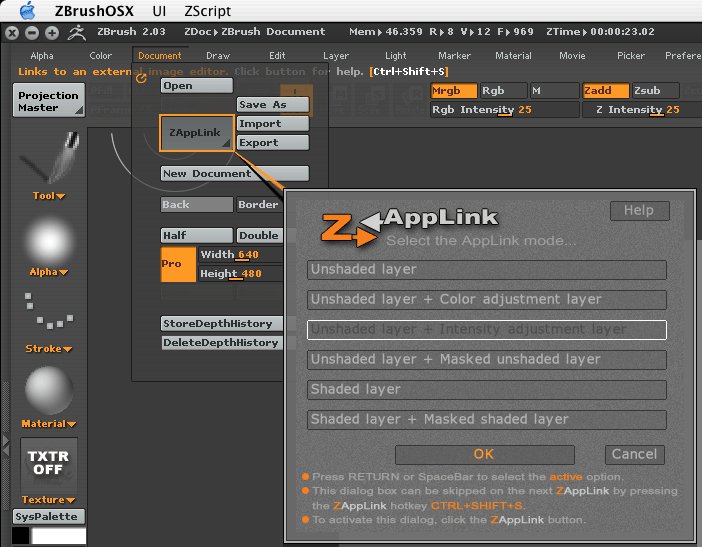Open the ZScript menu
This screenshot has height=547, width=702.
[x=208, y=11]
